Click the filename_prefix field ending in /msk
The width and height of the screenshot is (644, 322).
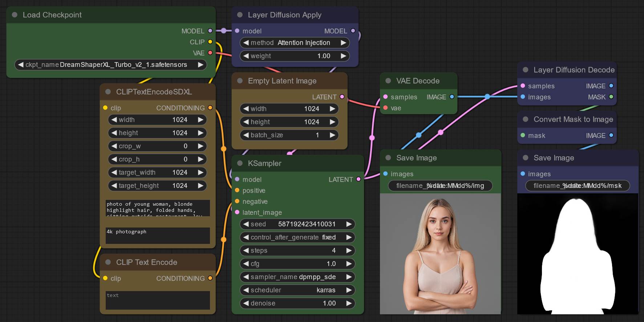tap(578, 186)
